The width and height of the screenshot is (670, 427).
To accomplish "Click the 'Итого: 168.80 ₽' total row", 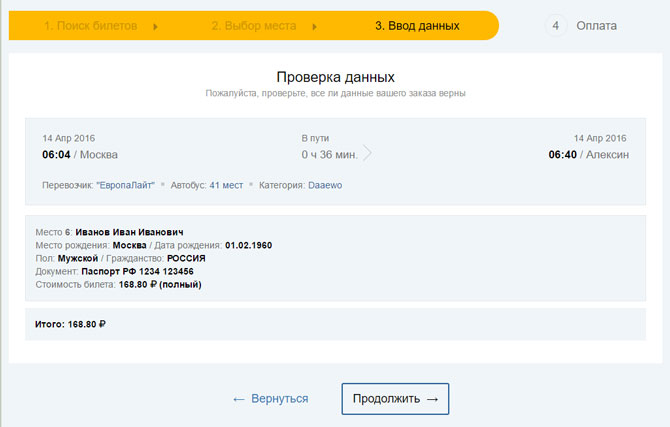I will tap(70, 324).
